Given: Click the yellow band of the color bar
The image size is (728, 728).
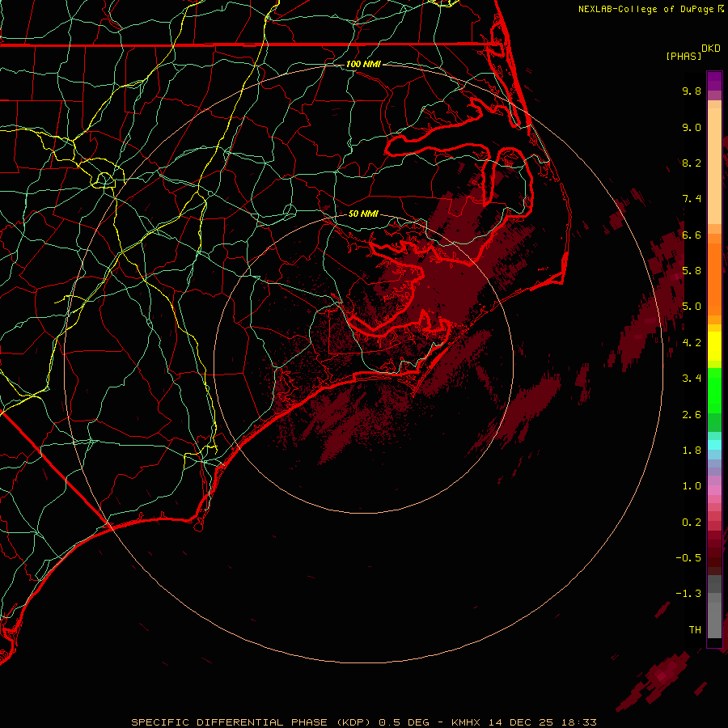Looking at the screenshot, I should (714, 346).
